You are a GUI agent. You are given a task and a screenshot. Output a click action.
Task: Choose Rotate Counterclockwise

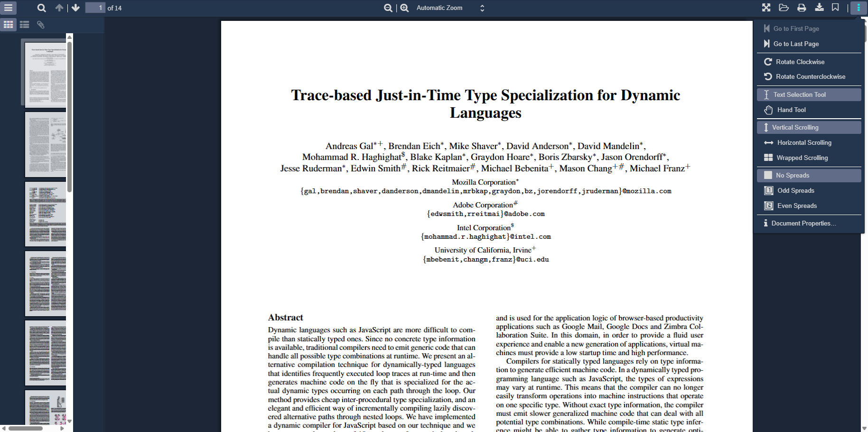(x=809, y=76)
